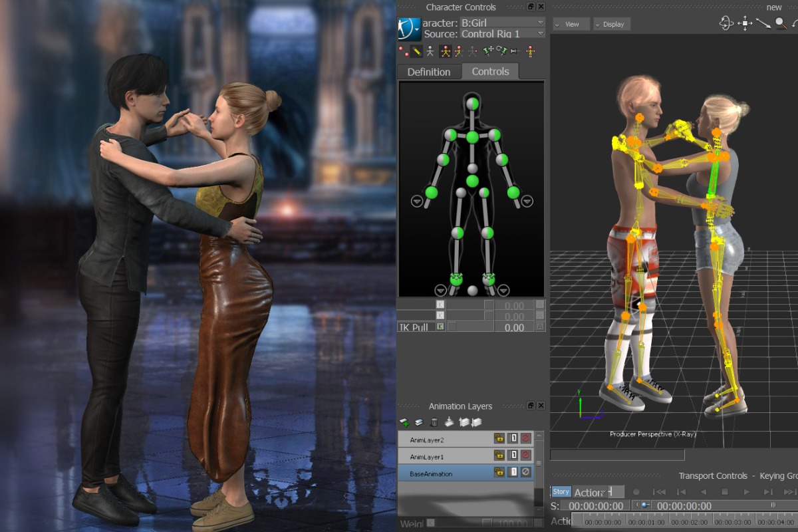Open the View menu in the viewer

pyautogui.click(x=571, y=24)
